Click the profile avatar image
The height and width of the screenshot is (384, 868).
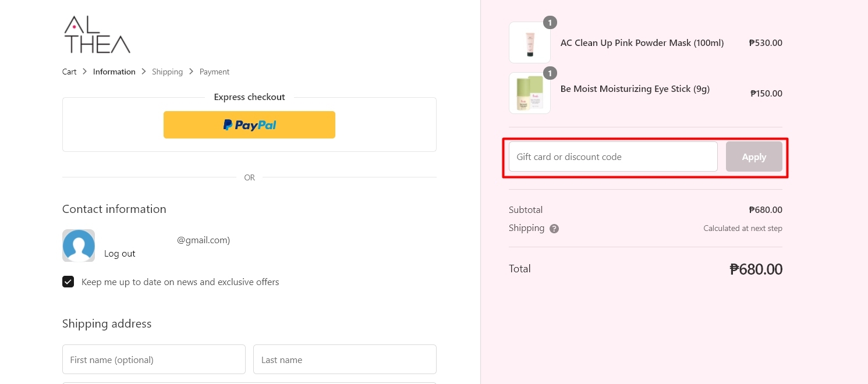(x=79, y=246)
